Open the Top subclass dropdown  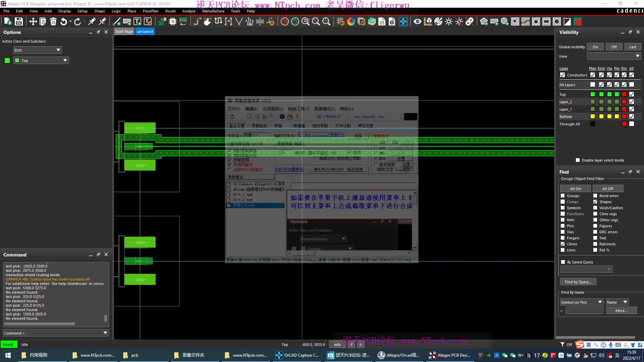pos(65,60)
